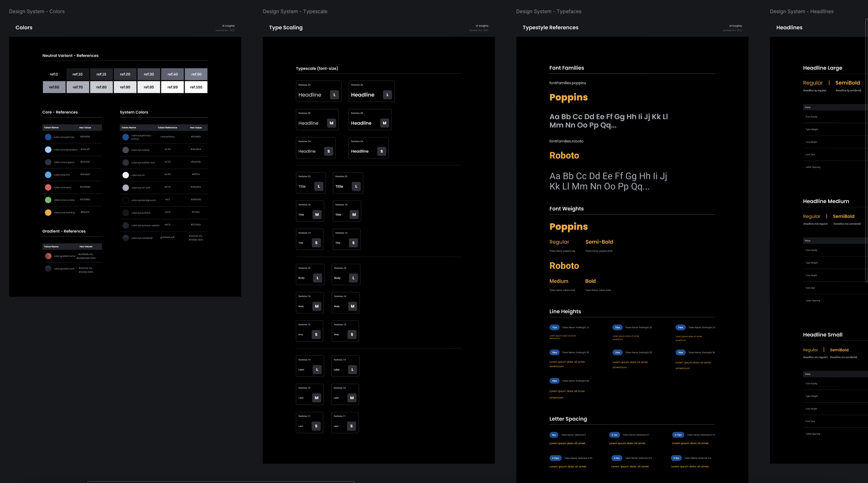This screenshot has height=483, width=868.
Task: Click the ref.99 neutral swatch
Action: (172, 87)
